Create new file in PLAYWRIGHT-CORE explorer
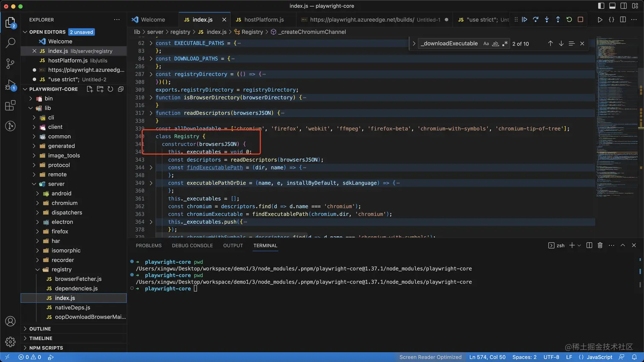The image size is (644, 362). click(90, 89)
